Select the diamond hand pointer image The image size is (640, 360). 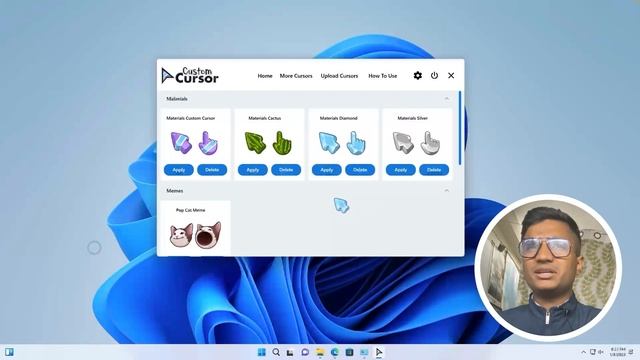356,143
